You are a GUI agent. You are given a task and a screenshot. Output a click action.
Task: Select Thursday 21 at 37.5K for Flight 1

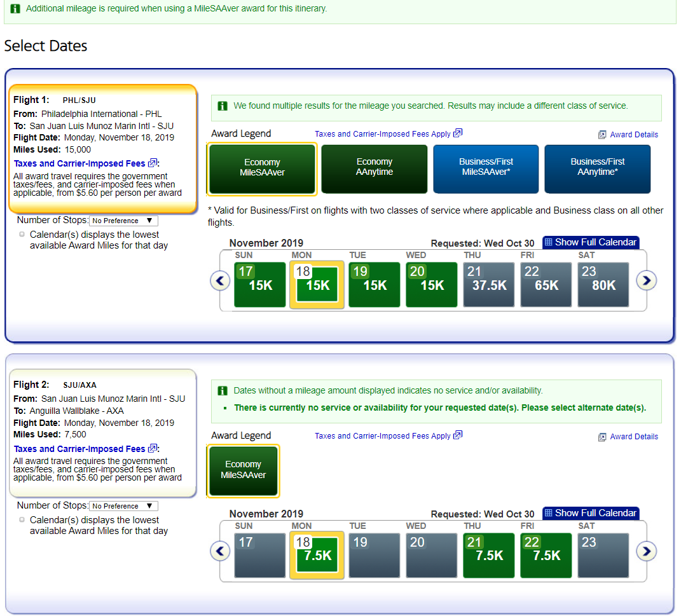click(488, 285)
